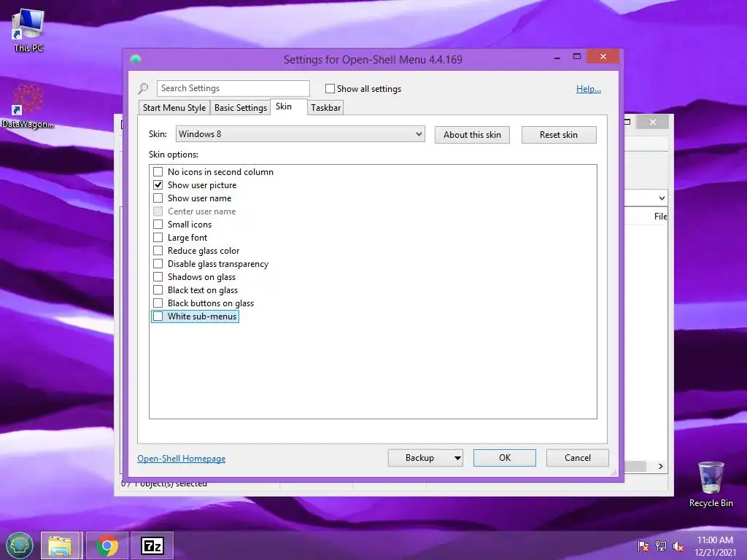Viewport: 747px width, 560px height.
Task: Open File Explorer from the taskbar
Action: point(60,545)
